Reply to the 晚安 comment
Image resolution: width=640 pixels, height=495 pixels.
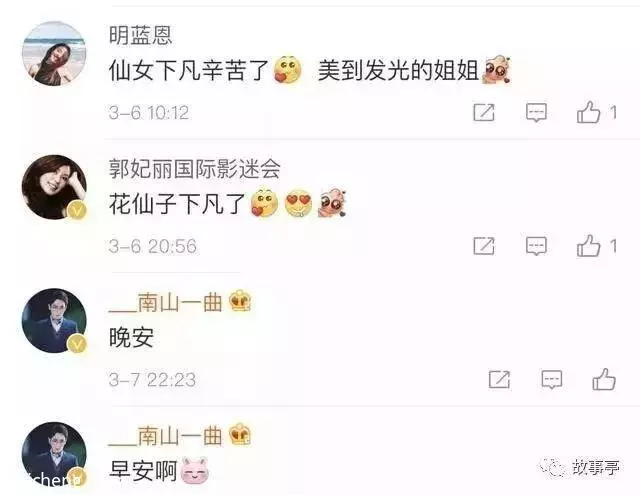pos(551,380)
